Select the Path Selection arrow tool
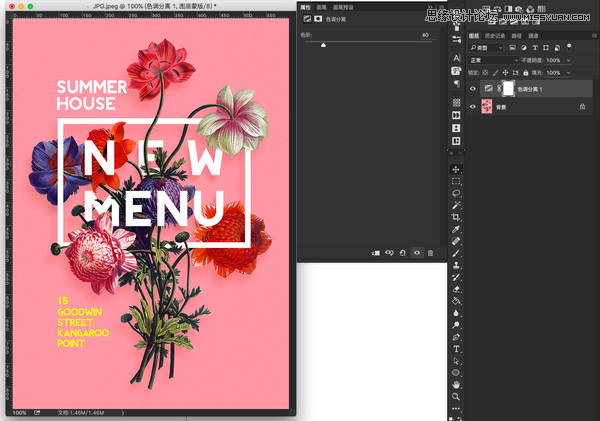Screen dimensions: 600x421 point(456,361)
